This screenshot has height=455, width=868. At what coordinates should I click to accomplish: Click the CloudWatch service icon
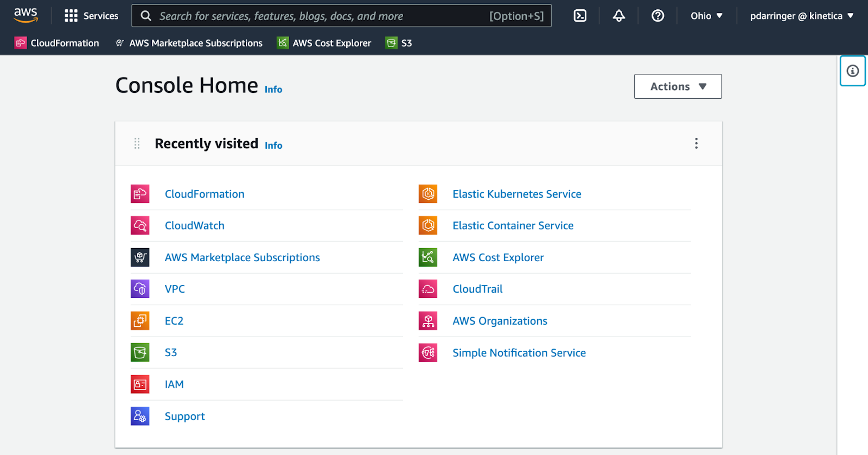(x=140, y=225)
